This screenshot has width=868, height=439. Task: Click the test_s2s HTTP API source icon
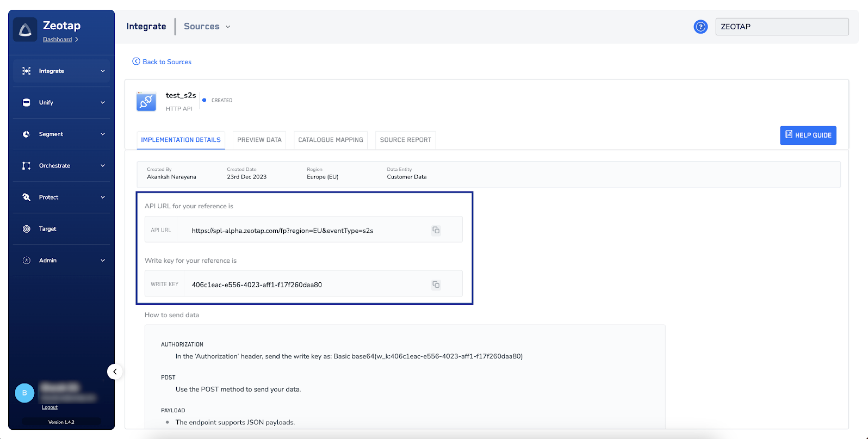pos(146,101)
